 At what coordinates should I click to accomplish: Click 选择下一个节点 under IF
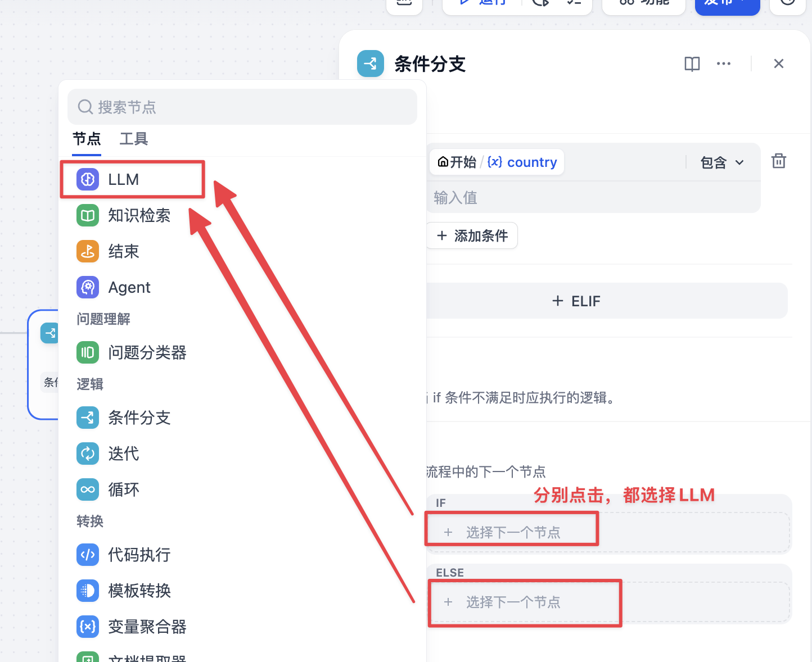click(609, 532)
